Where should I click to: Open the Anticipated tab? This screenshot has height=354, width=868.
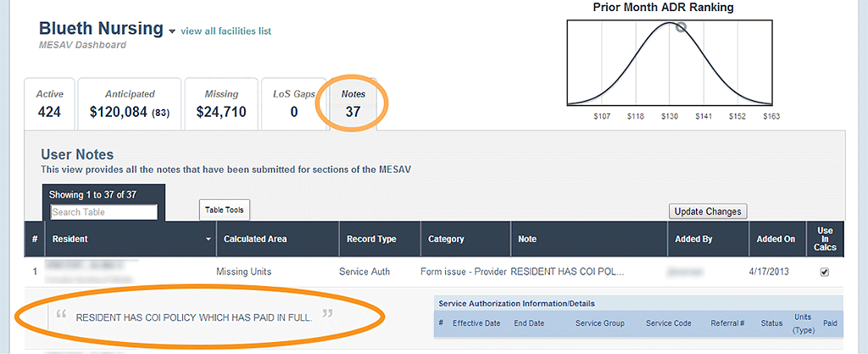[130, 103]
